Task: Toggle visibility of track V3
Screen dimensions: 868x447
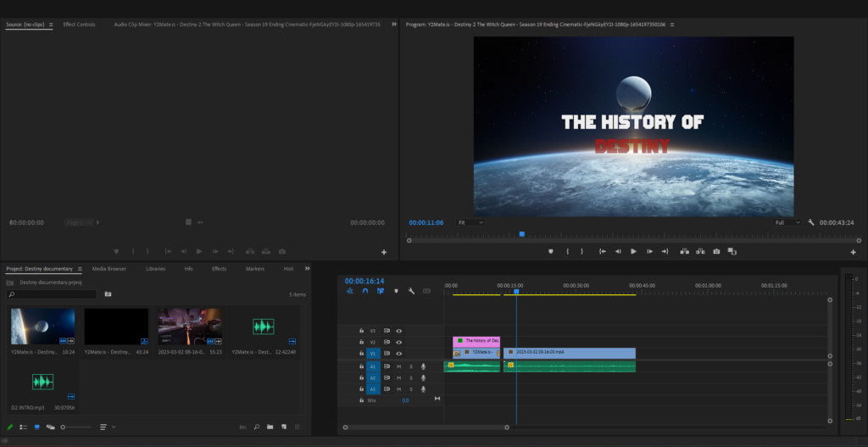Action: click(399, 331)
